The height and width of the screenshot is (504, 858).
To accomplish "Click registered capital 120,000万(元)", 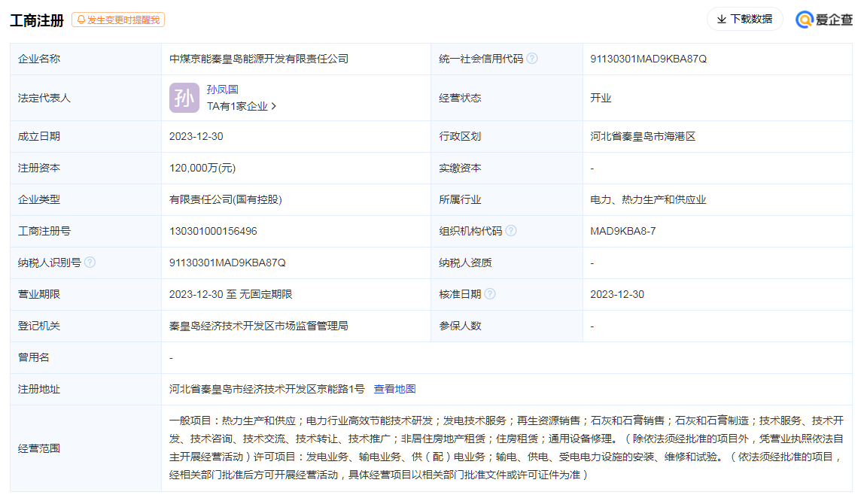I will (x=202, y=169).
